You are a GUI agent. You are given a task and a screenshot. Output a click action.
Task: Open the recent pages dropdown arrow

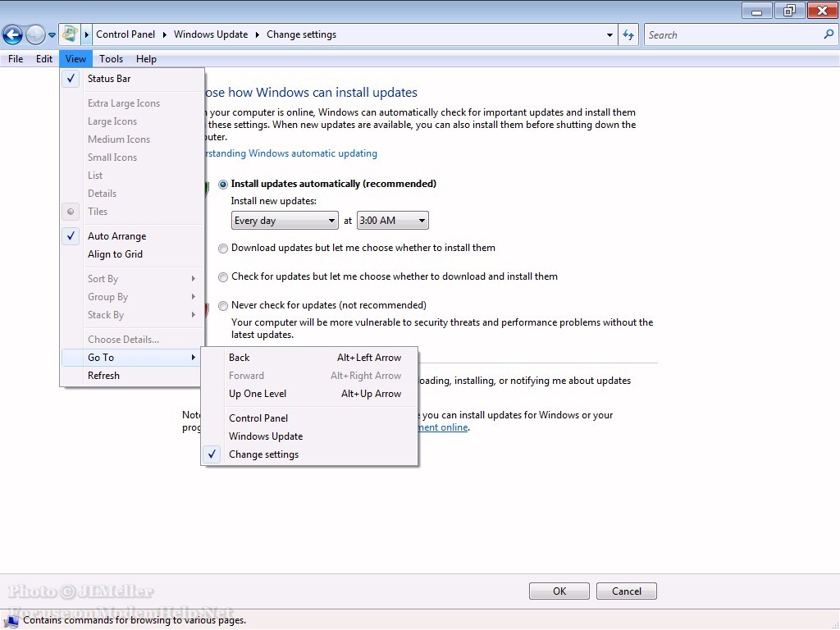click(52, 35)
